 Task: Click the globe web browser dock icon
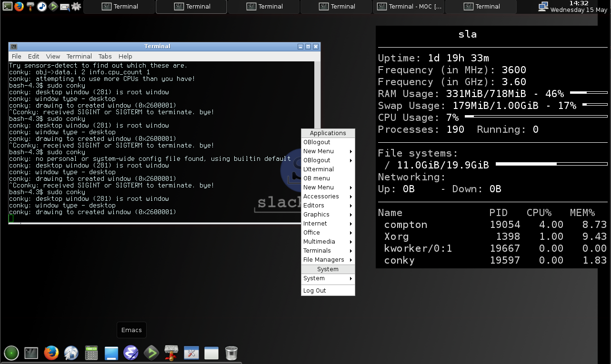point(71,353)
